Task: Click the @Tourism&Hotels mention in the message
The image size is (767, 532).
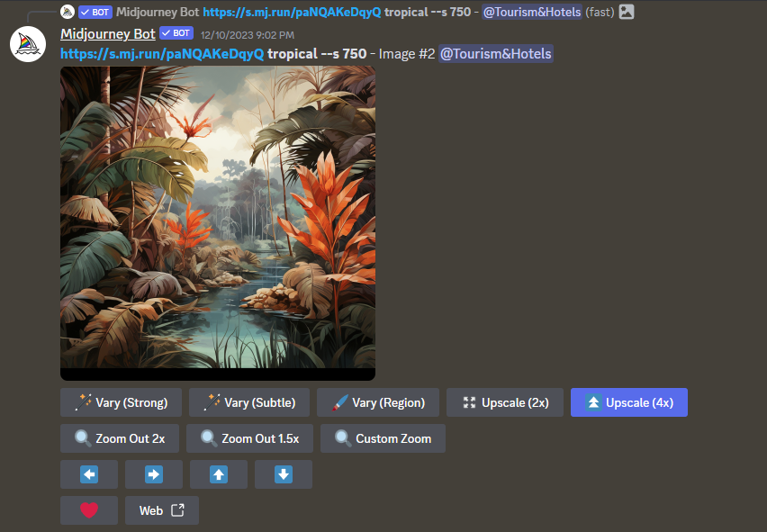Action: [x=496, y=54]
